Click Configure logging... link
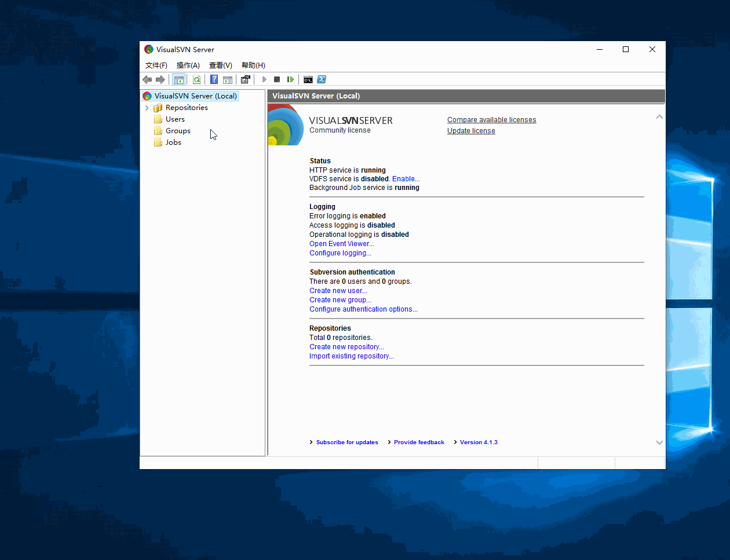This screenshot has height=560, width=730. (340, 253)
